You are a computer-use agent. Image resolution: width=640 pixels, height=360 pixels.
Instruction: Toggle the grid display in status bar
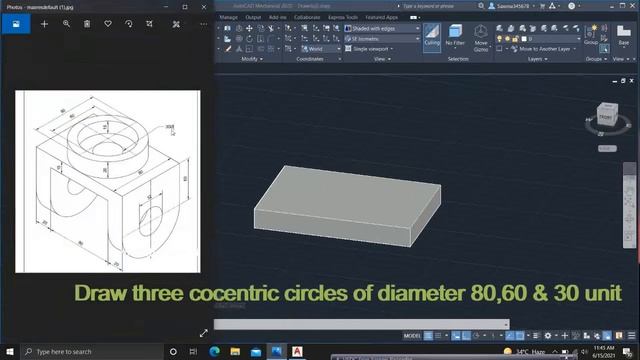click(428, 336)
